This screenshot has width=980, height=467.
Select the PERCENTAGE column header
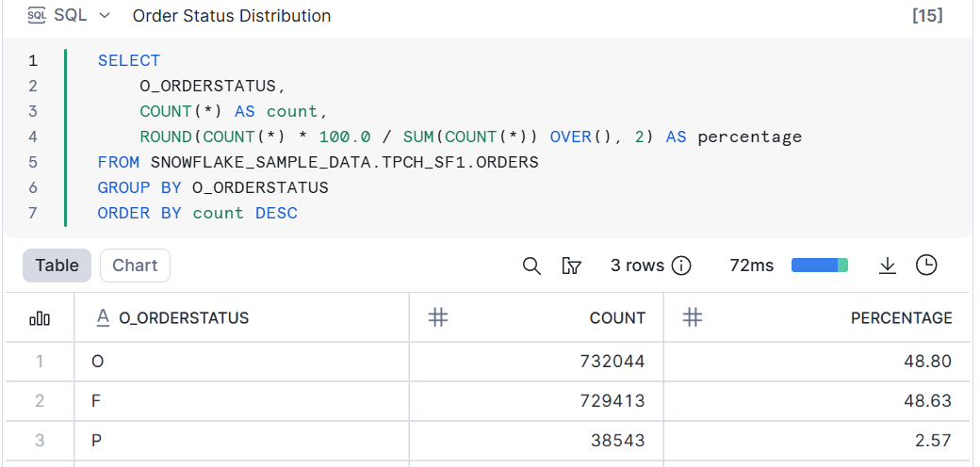(x=901, y=318)
